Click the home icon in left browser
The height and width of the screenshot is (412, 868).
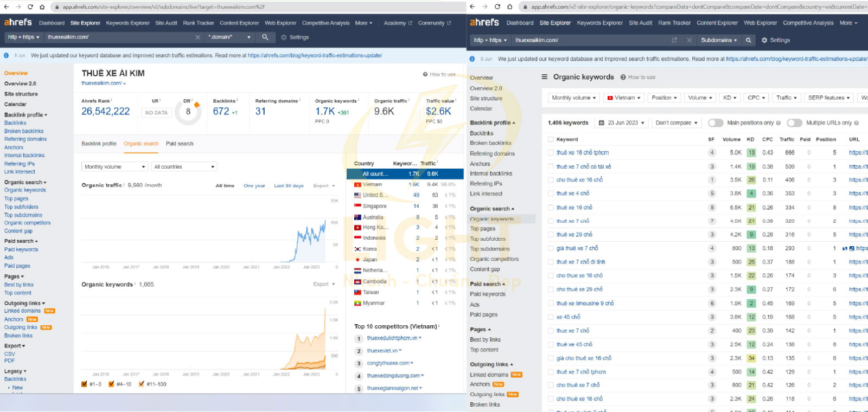42,7
